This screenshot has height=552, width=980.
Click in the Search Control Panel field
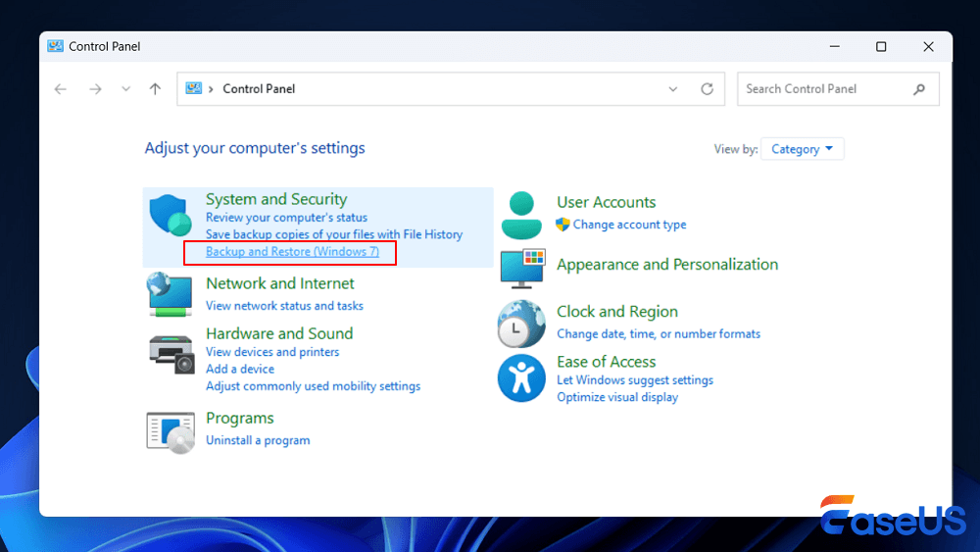(x=823, y=89)
